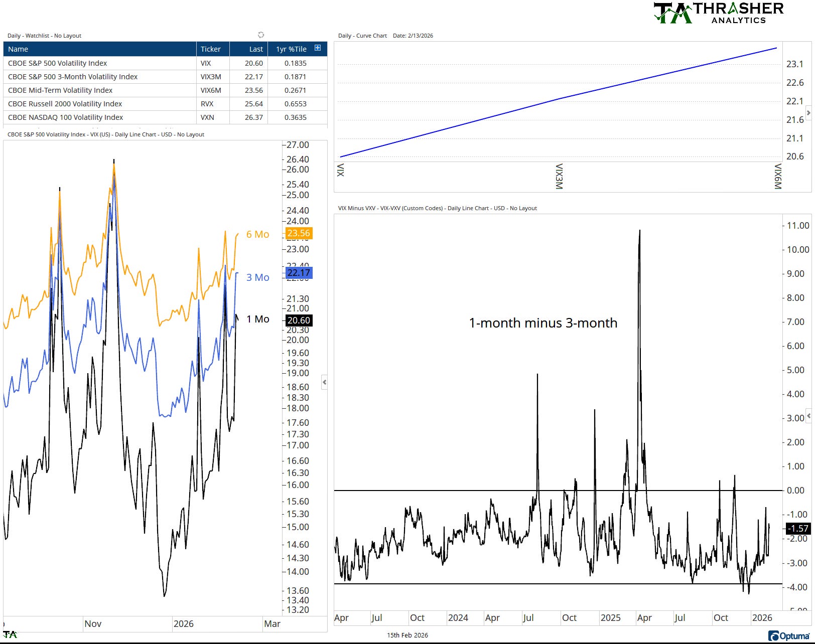Click the 6 Mo line label
The height and width of the screenshot is (644, 815).
[257, 234]
